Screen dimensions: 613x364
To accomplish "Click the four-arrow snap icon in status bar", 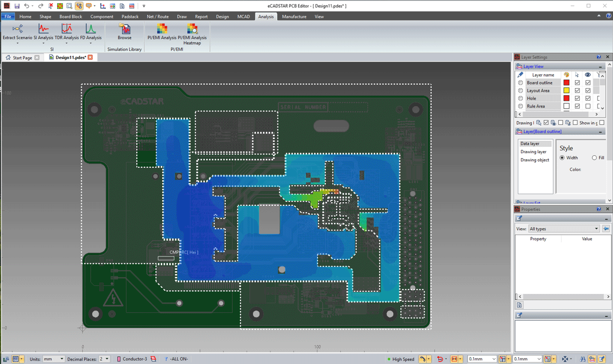I will tap(565, 359).
